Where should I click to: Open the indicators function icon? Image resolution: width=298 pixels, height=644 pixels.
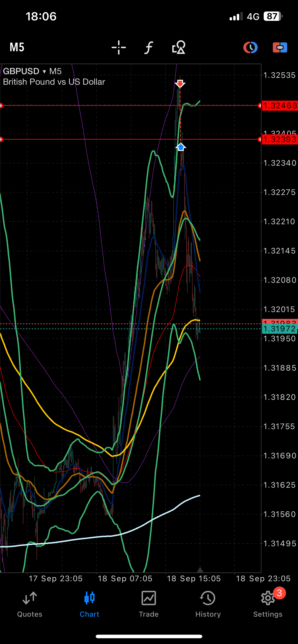(x=149, y=47)
